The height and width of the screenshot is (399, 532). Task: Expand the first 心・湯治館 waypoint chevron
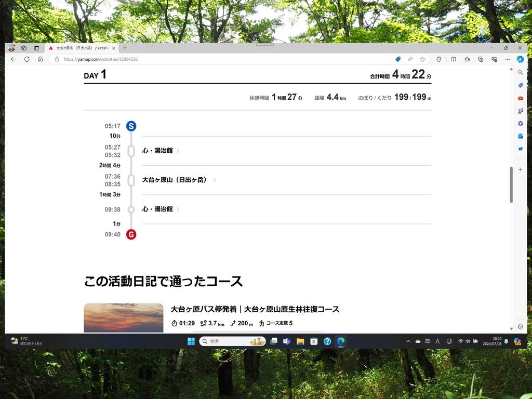178,151
